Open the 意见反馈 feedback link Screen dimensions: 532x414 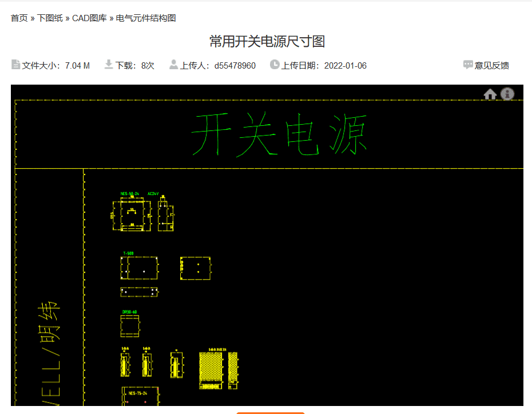[493, 65]
